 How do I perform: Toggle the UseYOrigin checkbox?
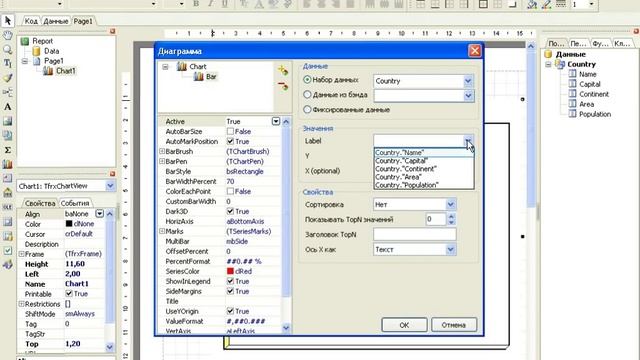pos(230,311)
